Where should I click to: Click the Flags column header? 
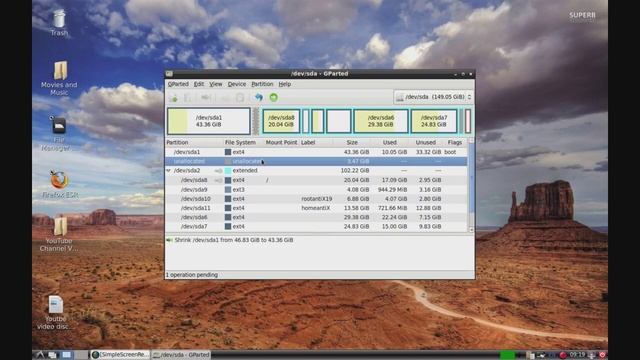[x=455, y=142]
